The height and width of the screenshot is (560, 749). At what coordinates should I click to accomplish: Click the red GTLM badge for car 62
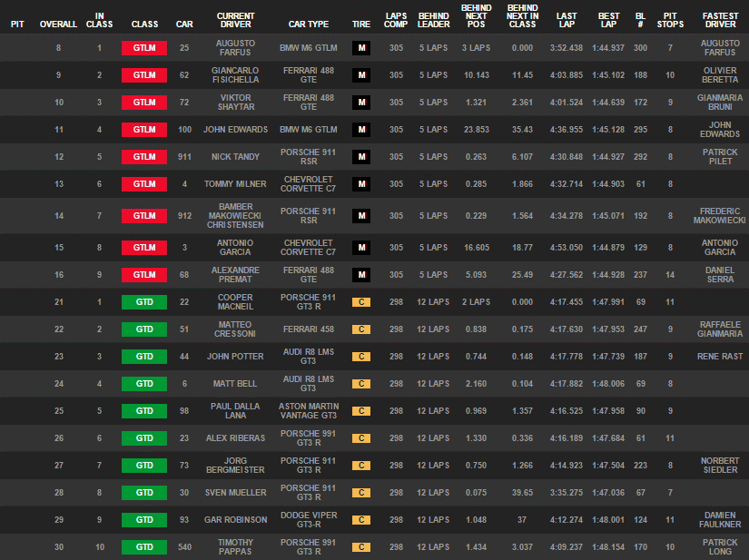tap(143, 75)
